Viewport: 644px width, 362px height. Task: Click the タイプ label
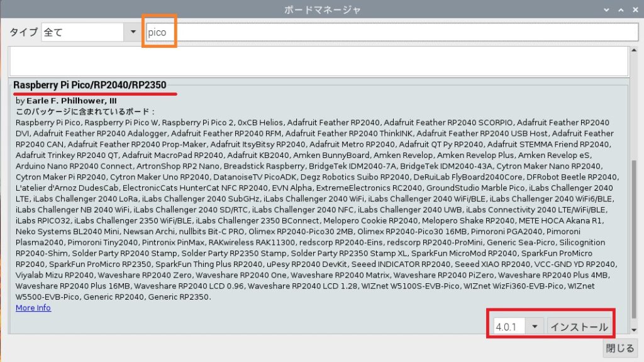[x=23, y=32]
